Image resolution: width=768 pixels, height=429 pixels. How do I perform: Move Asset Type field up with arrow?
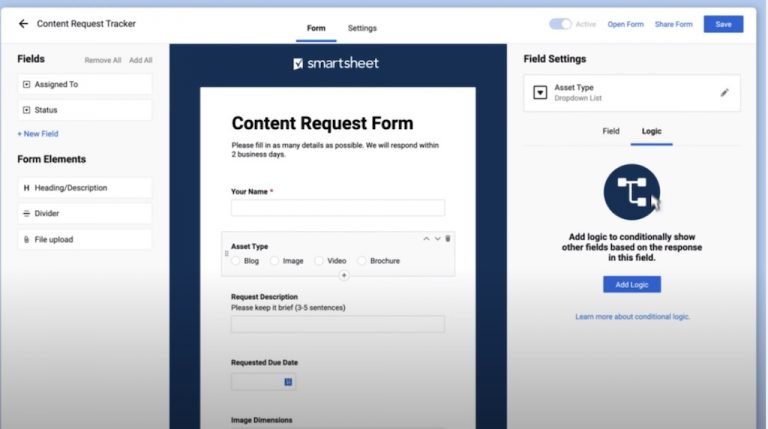coord(426,238)
